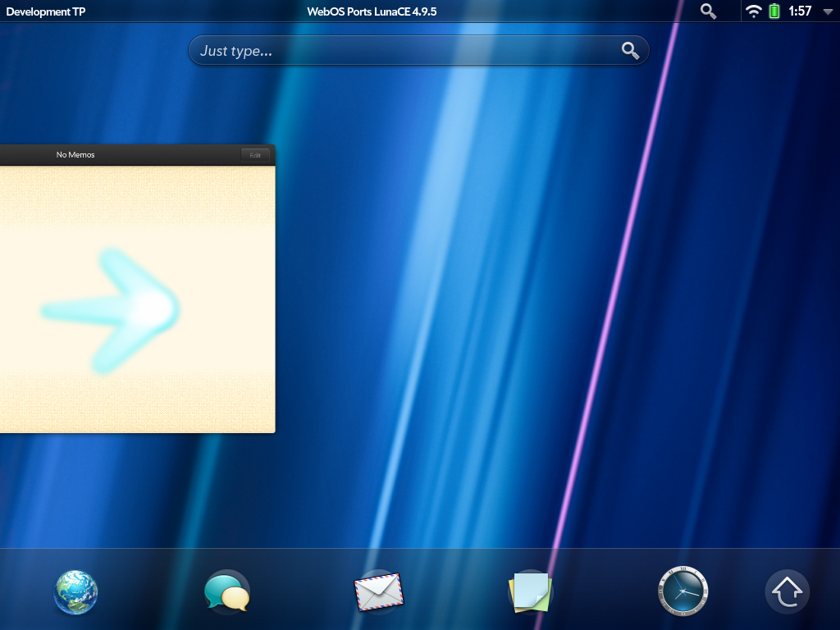Image resolution: width=840 pixels, height=630 pixels.
Task: Open the Web browser globe icon
Action: 76,592
